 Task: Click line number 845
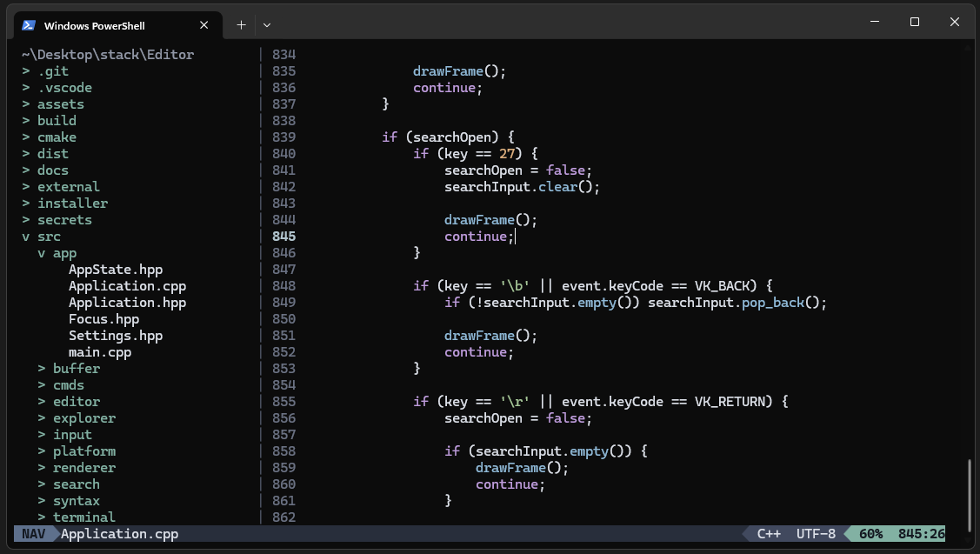283,237
